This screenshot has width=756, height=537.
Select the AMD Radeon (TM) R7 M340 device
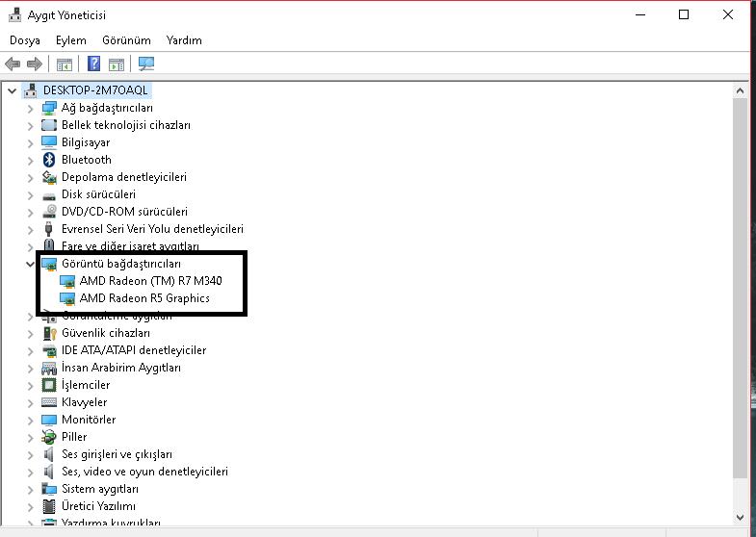tap(150, 281)
